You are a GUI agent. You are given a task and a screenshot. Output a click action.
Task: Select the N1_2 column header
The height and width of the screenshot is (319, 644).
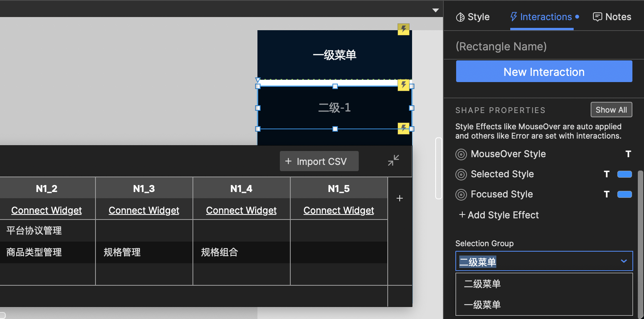click(x=47, y=189)
